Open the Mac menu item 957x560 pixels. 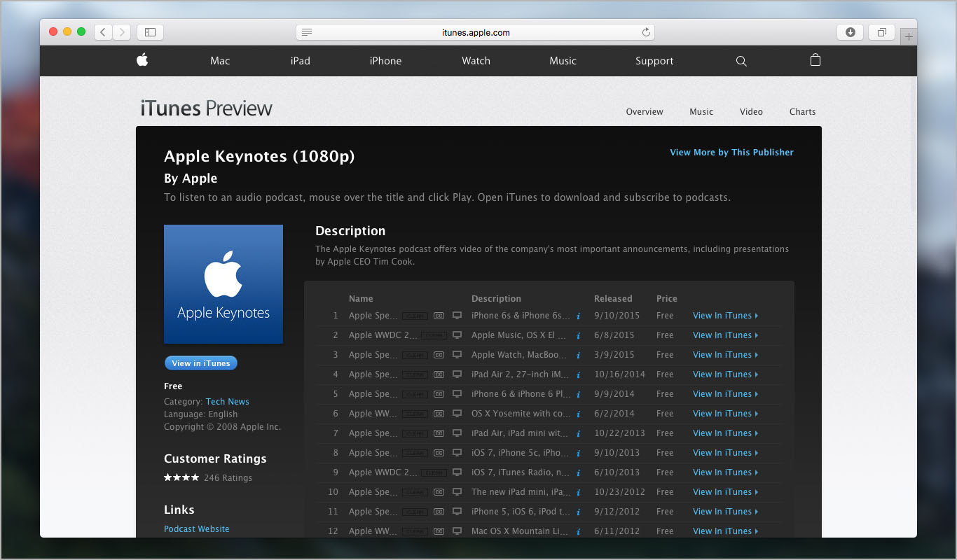pyautogui.click(x=220, y=61)
